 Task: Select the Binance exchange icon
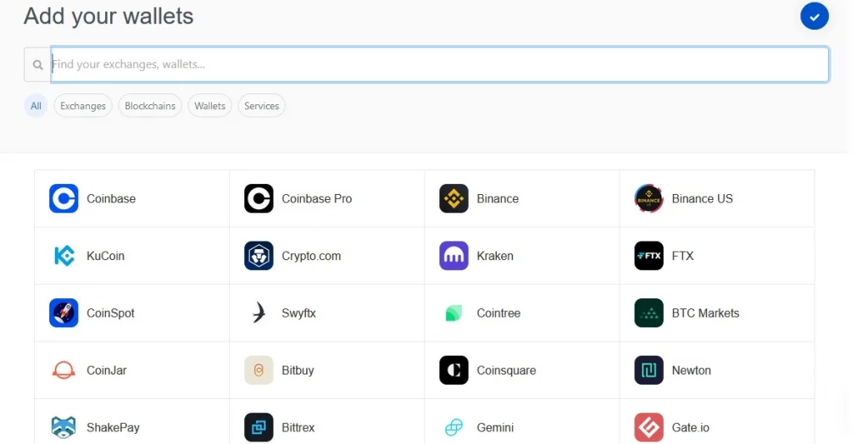(x=453, y=198)
